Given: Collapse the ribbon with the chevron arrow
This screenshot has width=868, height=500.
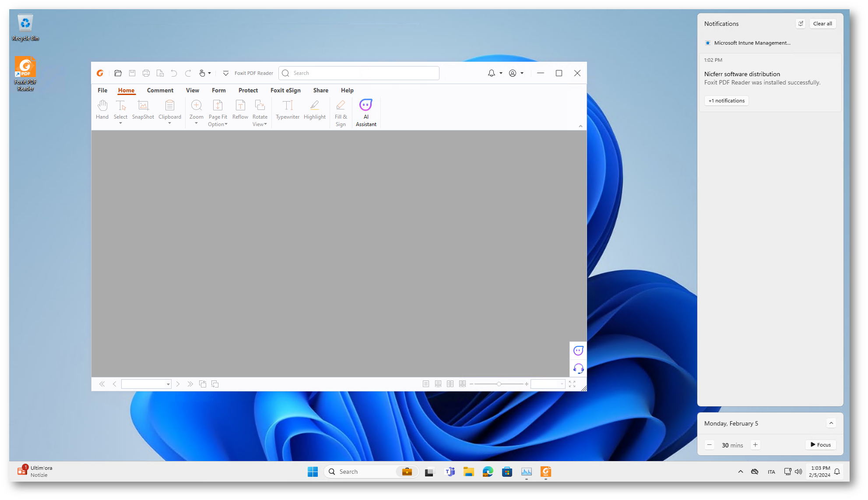Looking at the screenshot, I should pos(580,126).
